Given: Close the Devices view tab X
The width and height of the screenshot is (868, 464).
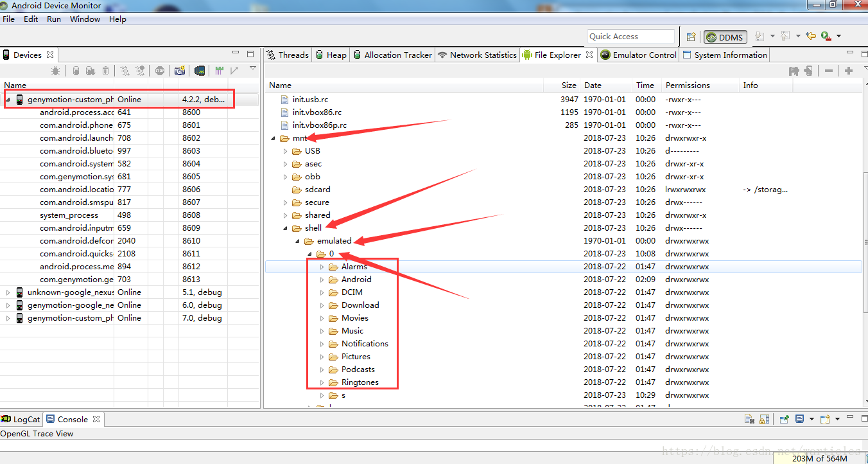Looking at the screenshot, I should click(x=50, y=55).
